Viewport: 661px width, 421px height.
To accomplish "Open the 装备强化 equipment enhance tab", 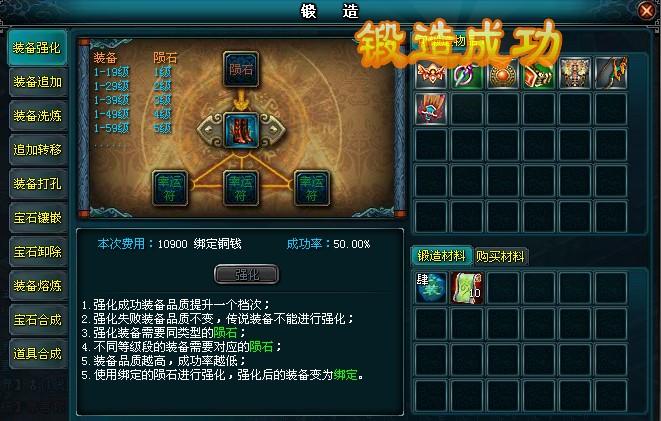I will click(38, 48).
